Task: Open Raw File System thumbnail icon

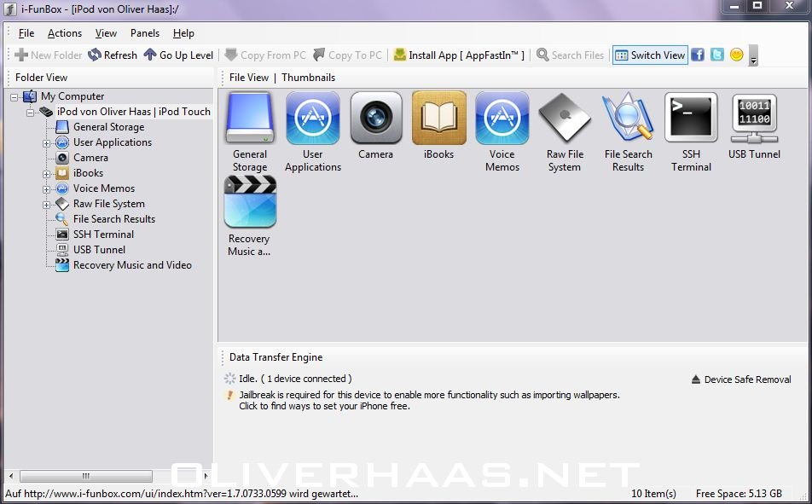Action: (x=565, y=118)
